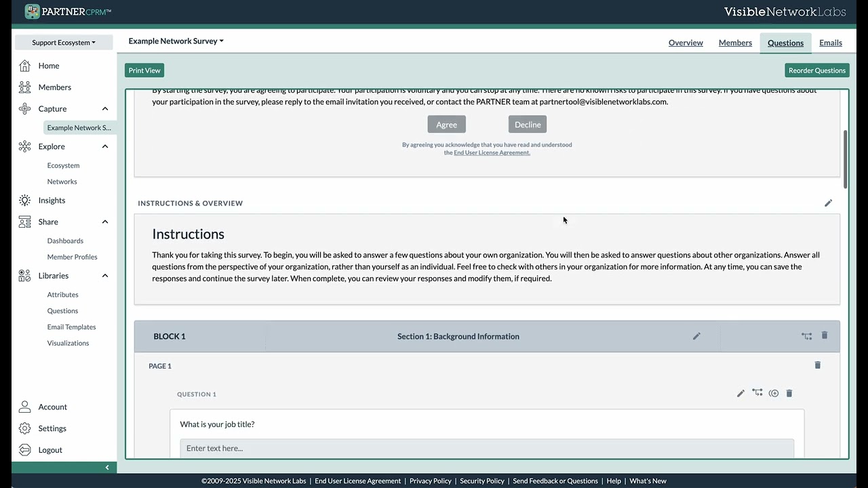This screenshot has height=488, width=868.
Task: Open Networks under Explore
Action: (62, 182)
